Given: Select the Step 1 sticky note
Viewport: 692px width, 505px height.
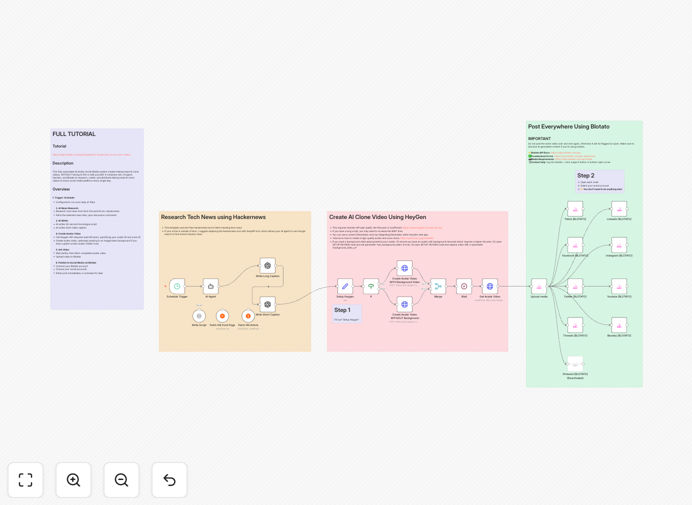Looking at the screenshot, I should pyautogui.click(x=347, y=314).
